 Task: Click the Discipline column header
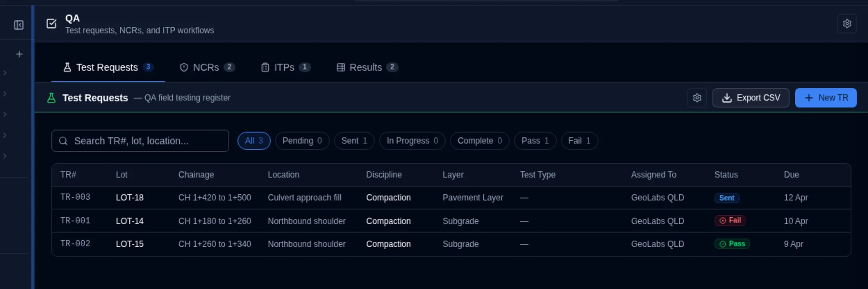tap(384, 175)
